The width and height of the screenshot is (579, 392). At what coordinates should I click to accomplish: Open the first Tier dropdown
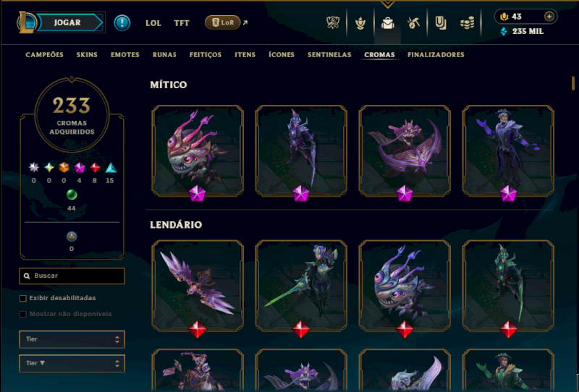click(72, 339)
